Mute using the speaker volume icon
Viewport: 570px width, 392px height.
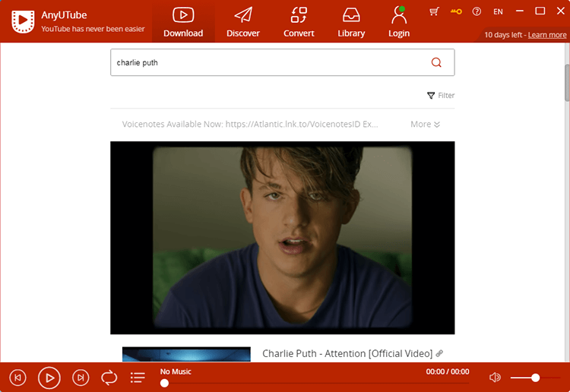point(495,378)
